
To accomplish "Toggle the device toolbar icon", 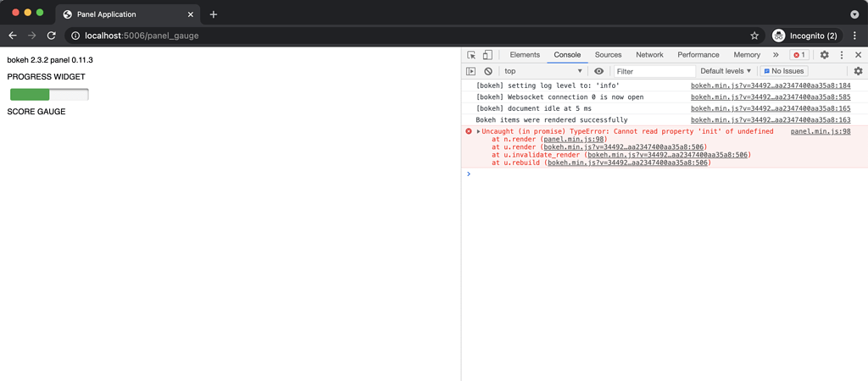I will click(487, 55).
